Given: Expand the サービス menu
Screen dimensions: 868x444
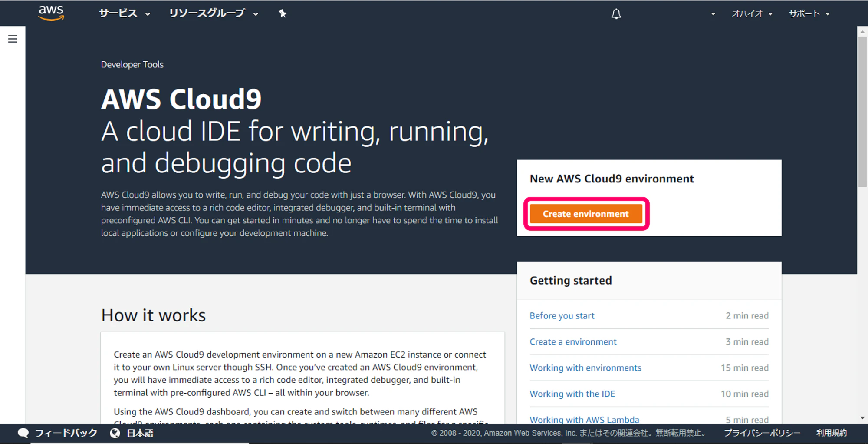Looking at the screenshot, I should coord(125,13).
